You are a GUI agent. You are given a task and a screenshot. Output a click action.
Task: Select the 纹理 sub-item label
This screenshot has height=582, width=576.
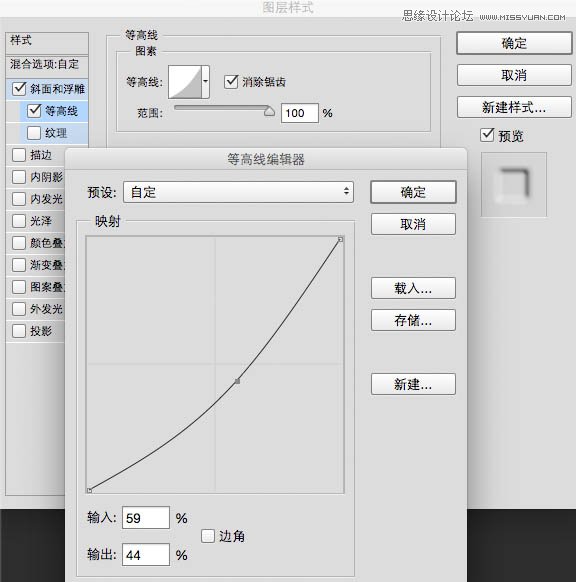pyautogui.click(x=56, y=133)
